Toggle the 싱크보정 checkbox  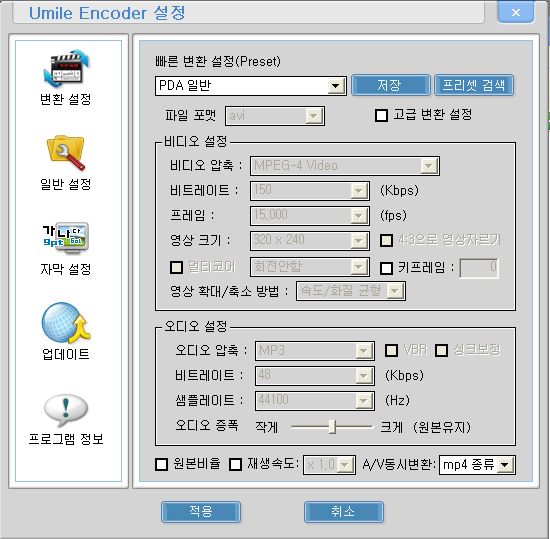[441, 350]
